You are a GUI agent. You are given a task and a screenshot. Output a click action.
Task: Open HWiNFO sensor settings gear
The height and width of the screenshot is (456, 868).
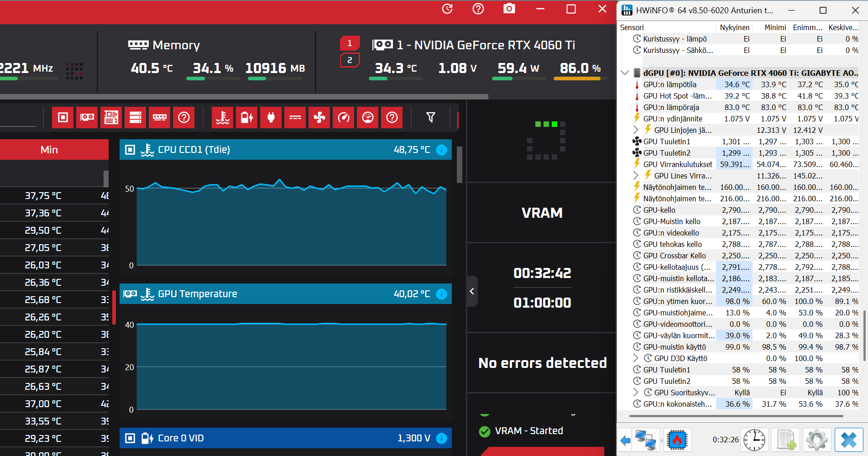point(816,440)
